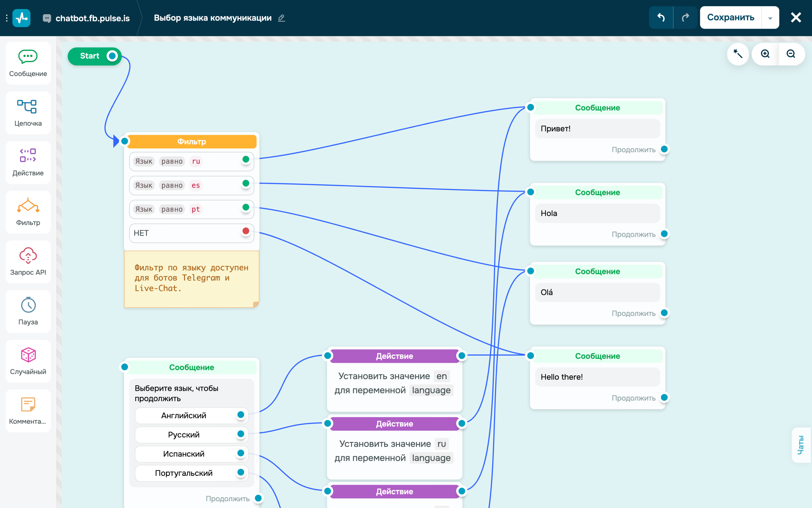Select the yellow comment note

[192, 279]
